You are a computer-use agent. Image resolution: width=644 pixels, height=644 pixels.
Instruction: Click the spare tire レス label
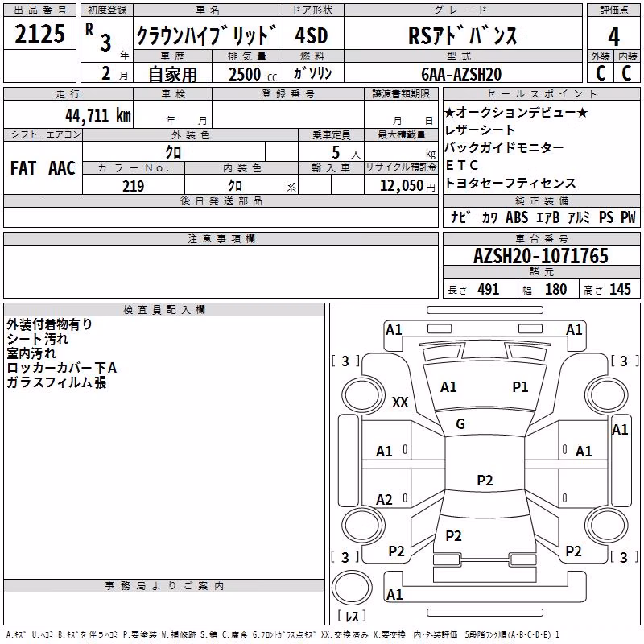click(x=352, y=616)
